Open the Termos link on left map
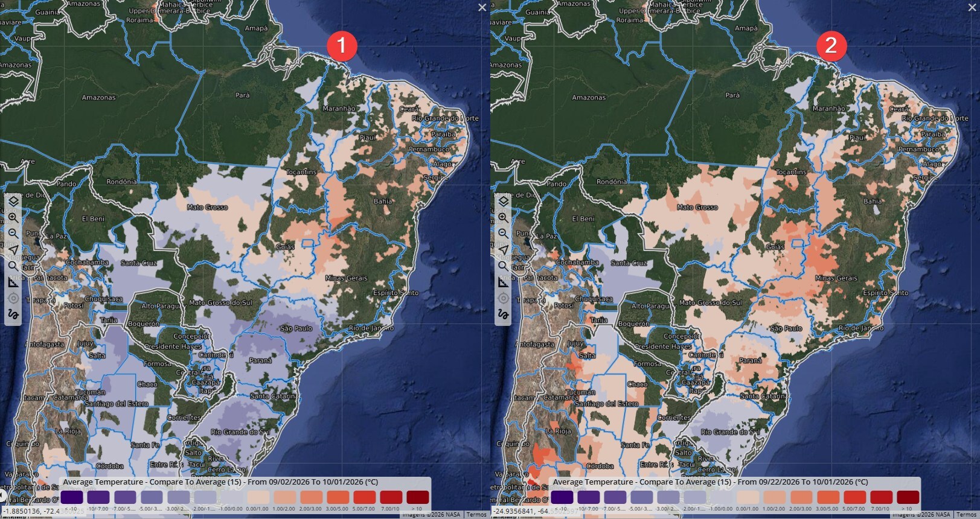Screen dimensions: 980x519 [x=476, y=514]
